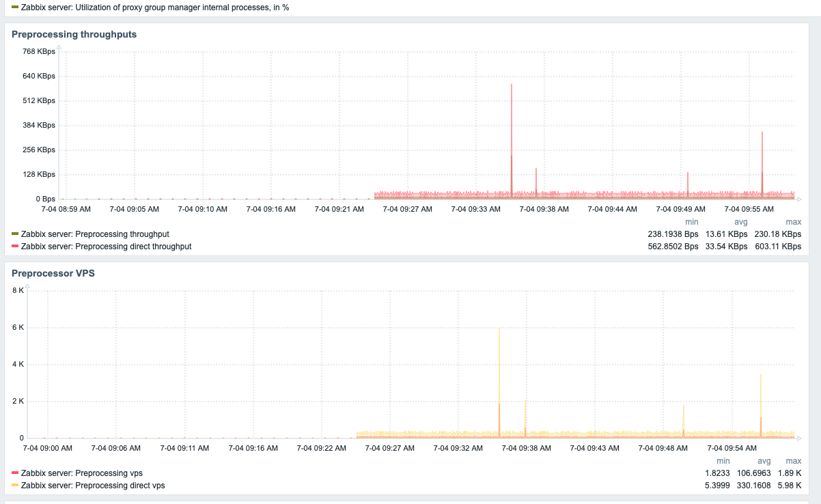
Task: Click the 7-04 09:21 AM time label
Action: point(339,210)
